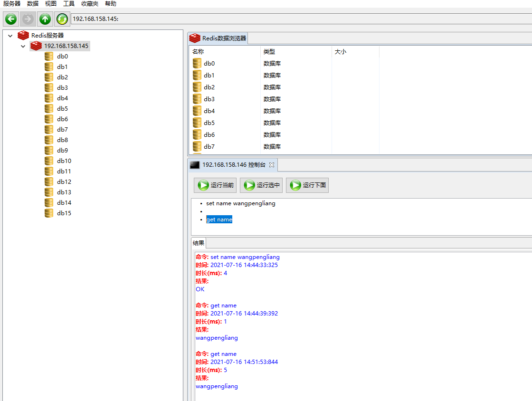Screen dimensions: 532x401
Task: Click the address field showing 192.168.158.145:
Action: pos(301,19)
